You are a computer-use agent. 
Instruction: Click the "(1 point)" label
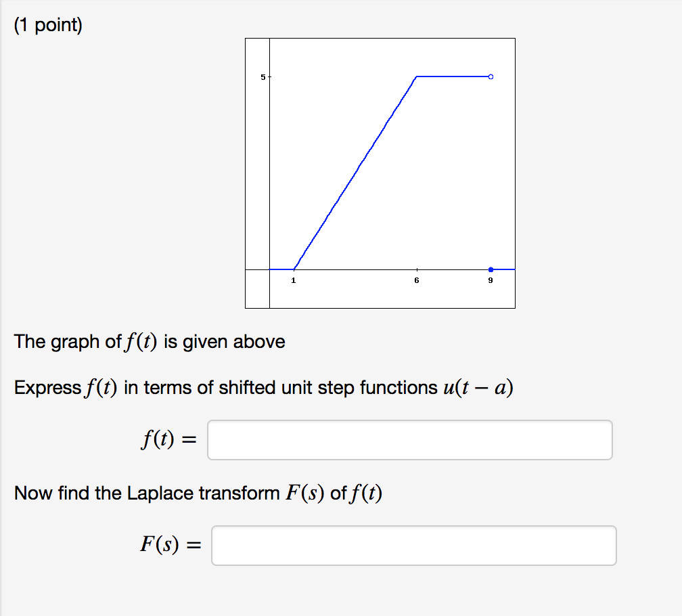click(48, 25)
